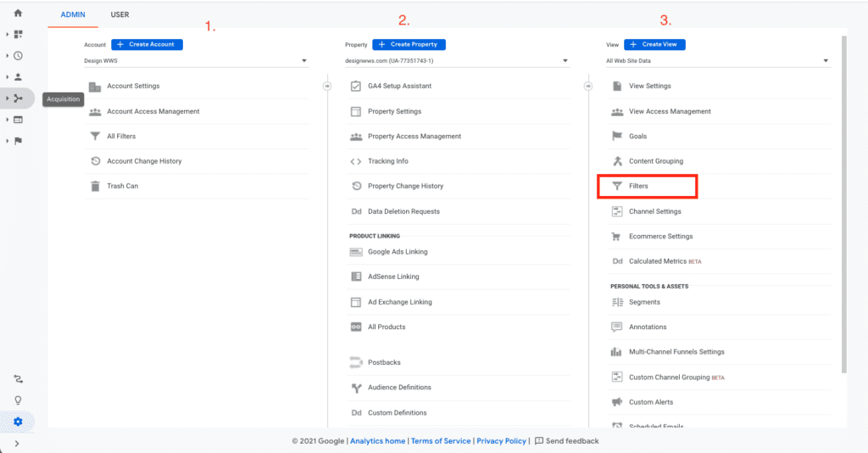Open the Realtime clock icon in sidebar
This screenshot has width=868, height=453.
19,56
